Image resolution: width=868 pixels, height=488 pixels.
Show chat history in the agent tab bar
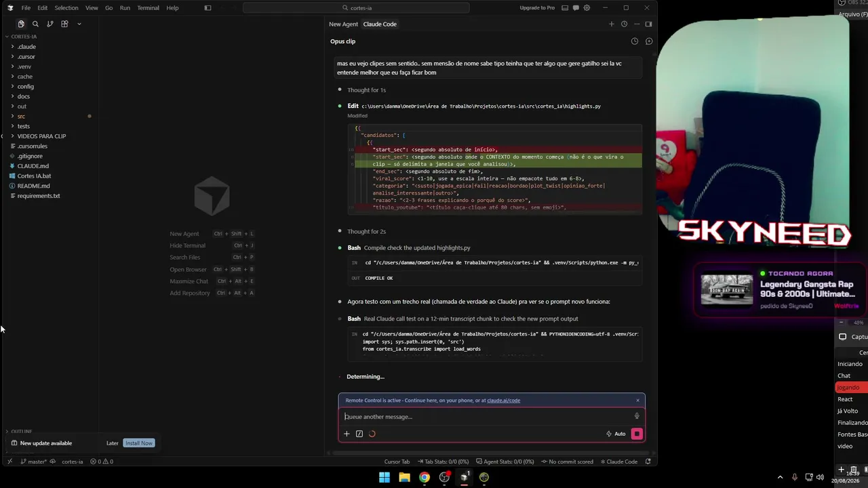click(624, 24)
